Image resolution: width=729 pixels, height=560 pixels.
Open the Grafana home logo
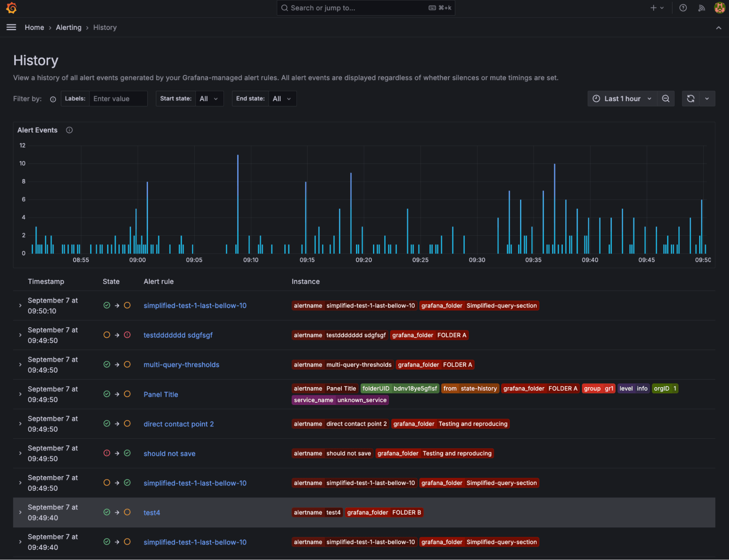11,8
